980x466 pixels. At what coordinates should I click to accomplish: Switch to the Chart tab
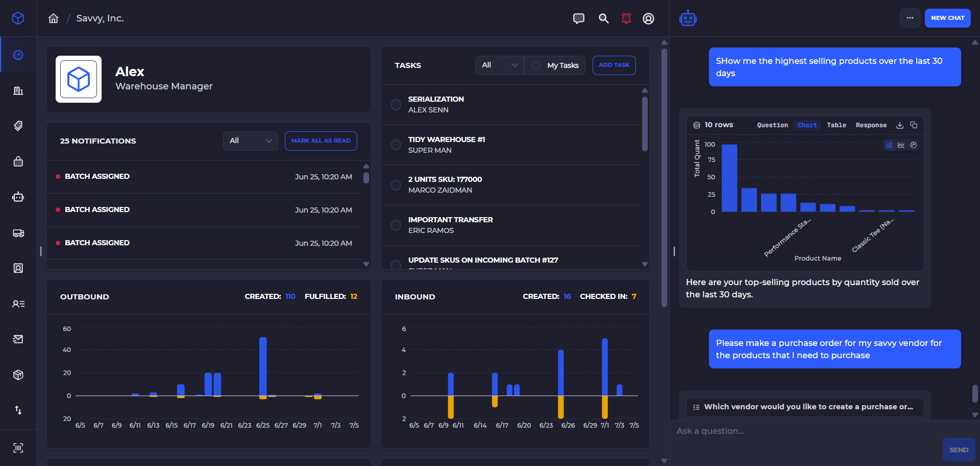(x=807, y=125)
